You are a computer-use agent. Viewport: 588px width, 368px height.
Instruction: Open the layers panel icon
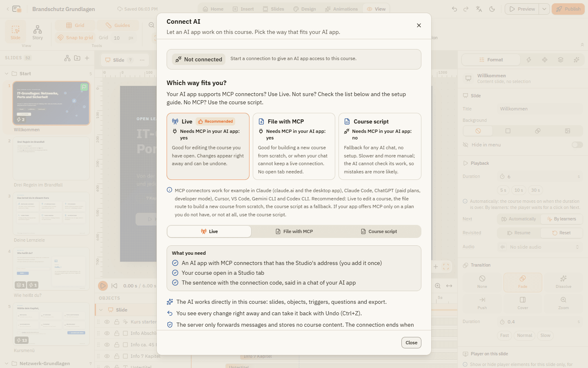click(x=561, y=60)
